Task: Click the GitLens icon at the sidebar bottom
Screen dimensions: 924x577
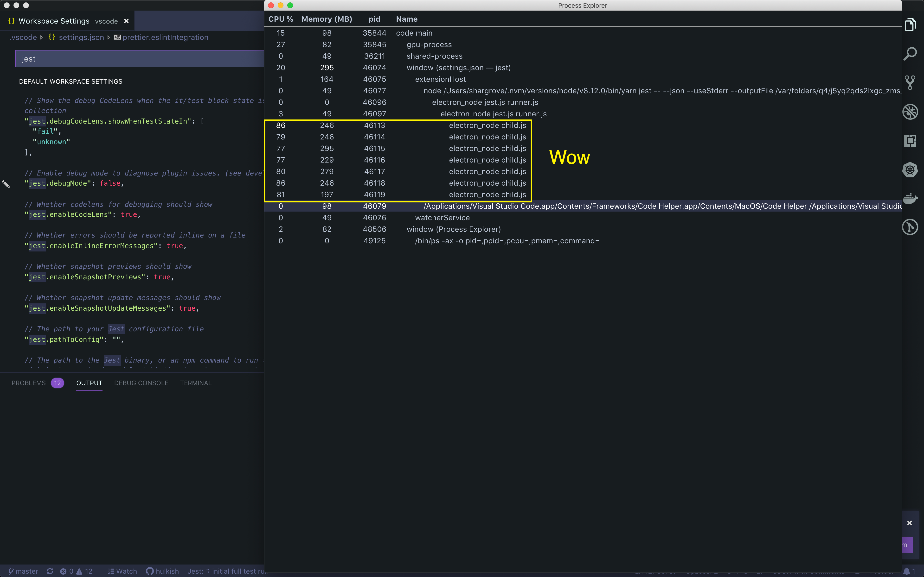Action: [x=910, y=227]
